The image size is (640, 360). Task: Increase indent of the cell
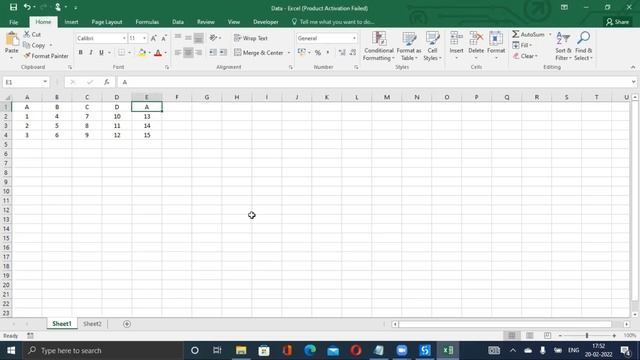(223, 52)
